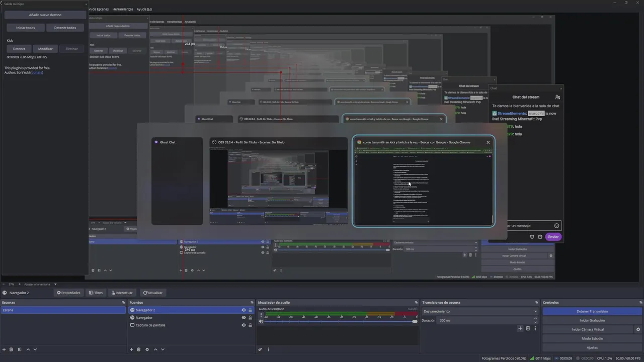The height and width of the screenshot is (362, 644).
Task: Click Detener for Kick output
Action: tap(19, 49)
